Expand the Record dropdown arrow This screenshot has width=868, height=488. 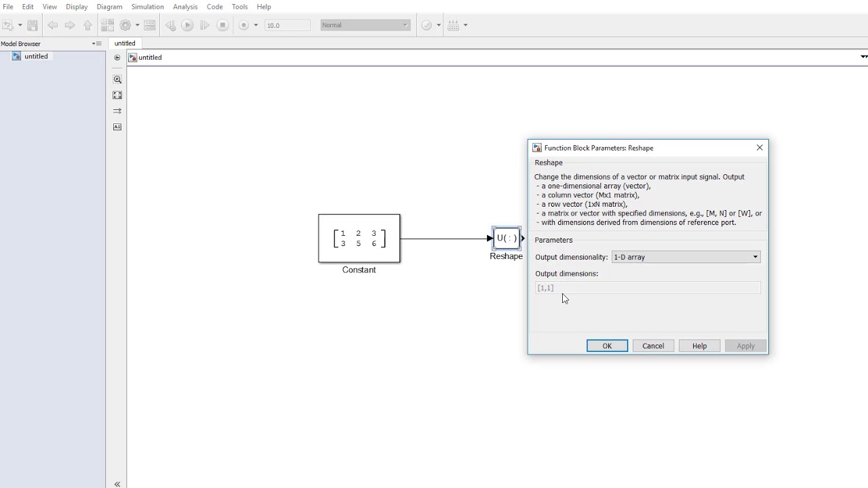(256, 25)
